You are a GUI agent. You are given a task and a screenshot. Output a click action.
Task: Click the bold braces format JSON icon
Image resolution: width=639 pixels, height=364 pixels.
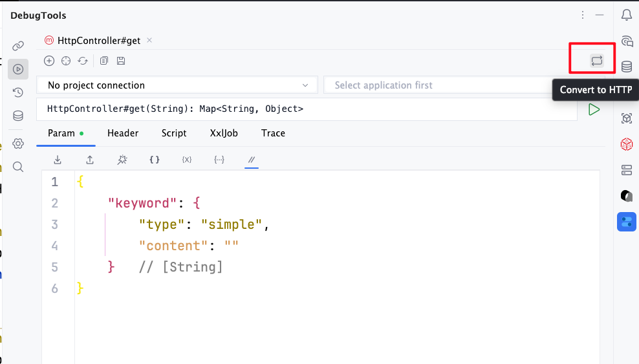155,160
